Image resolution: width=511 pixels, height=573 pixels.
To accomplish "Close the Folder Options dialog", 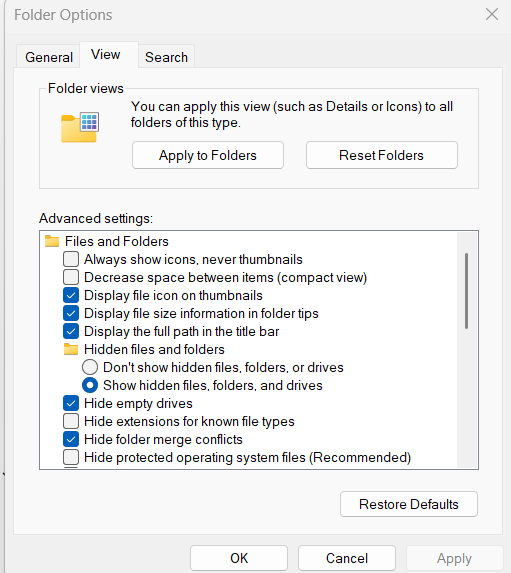I will 492,14.
